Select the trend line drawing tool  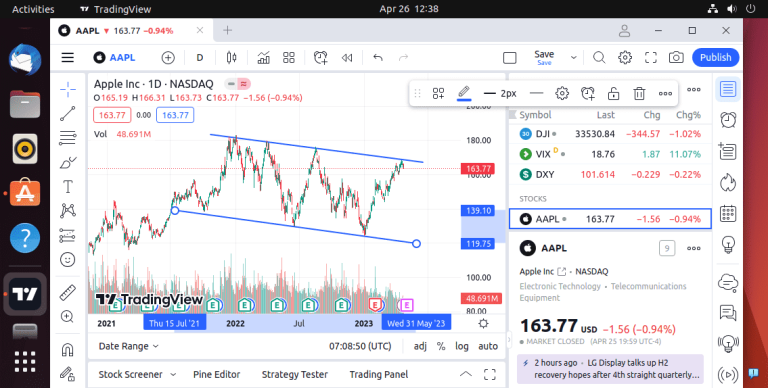tap(68, 114)
